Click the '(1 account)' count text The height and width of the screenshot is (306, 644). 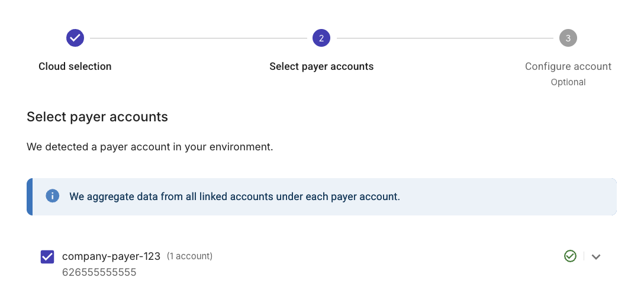click(190, 256)
